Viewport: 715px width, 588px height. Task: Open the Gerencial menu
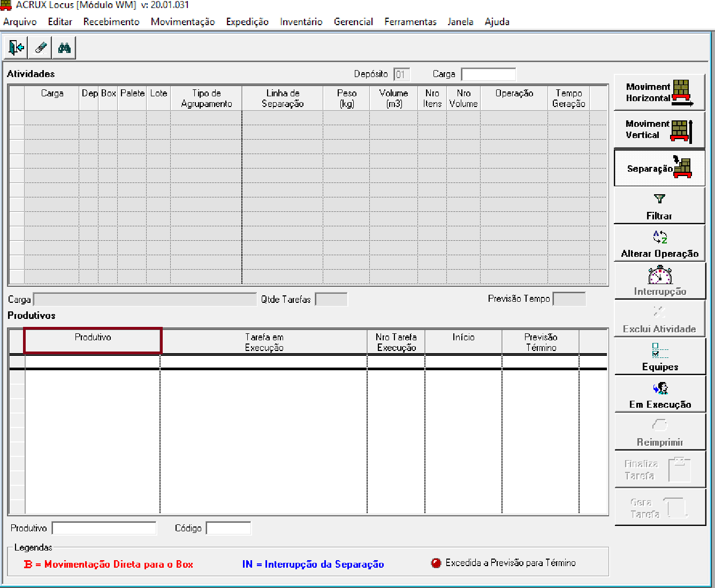pyautogui.click(x=353, y=22)
